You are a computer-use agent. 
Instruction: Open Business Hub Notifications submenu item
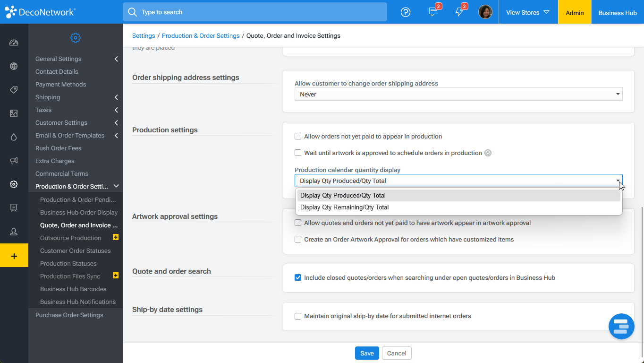pos(78,302)
